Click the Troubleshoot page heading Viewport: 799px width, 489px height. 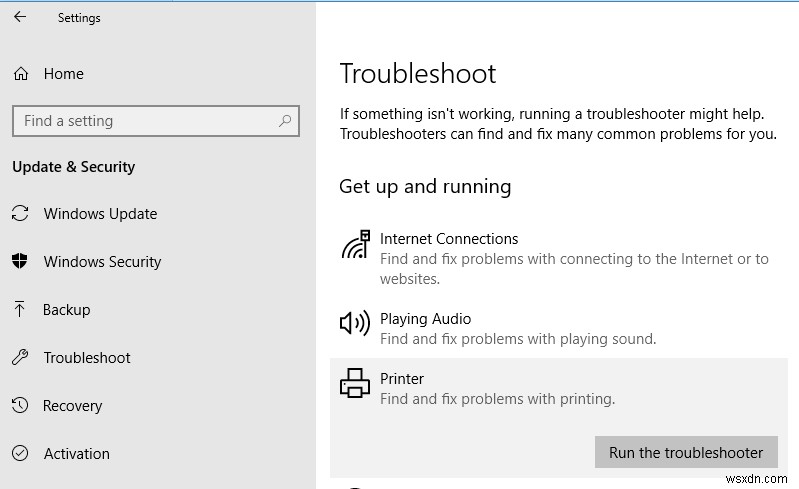coord(418,73)
